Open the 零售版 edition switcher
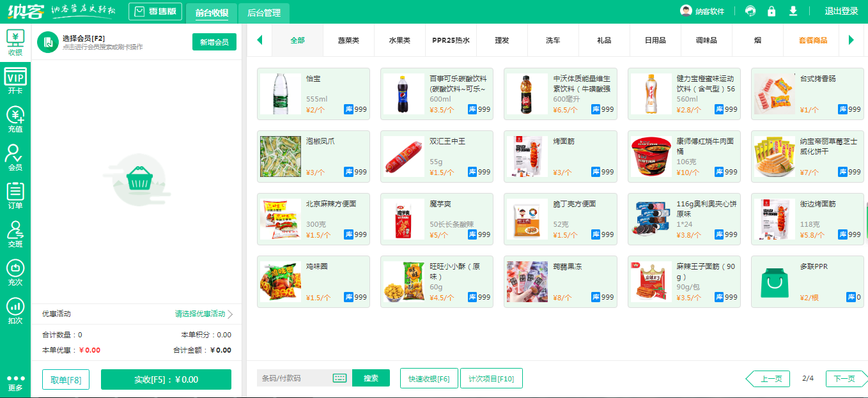Screen dimensions: 868x398 (x=155, y=11)
